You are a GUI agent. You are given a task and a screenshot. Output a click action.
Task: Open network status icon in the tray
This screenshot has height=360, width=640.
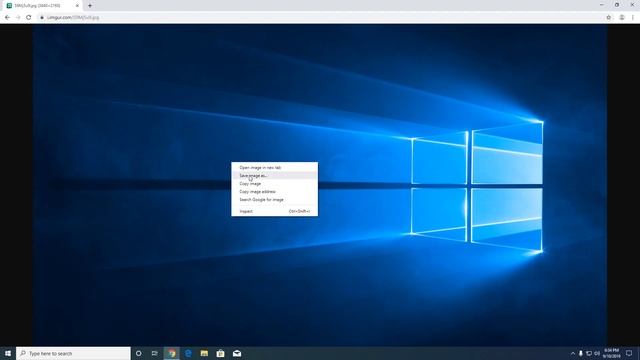coord(589,353)
